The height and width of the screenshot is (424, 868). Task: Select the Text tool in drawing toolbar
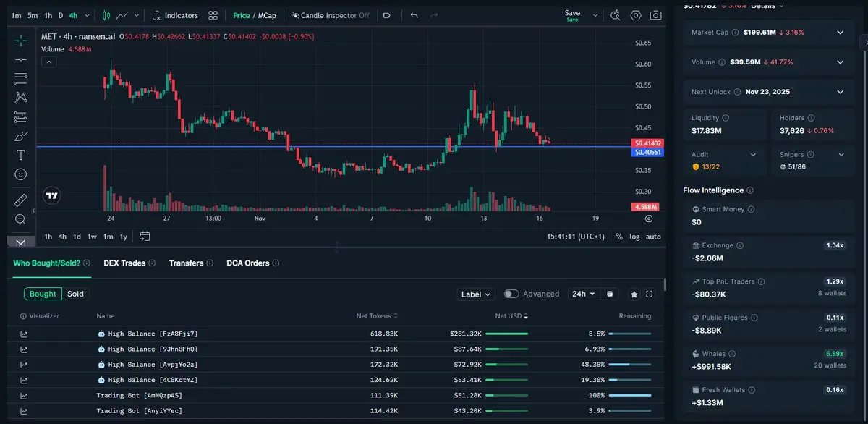[21, 155]
